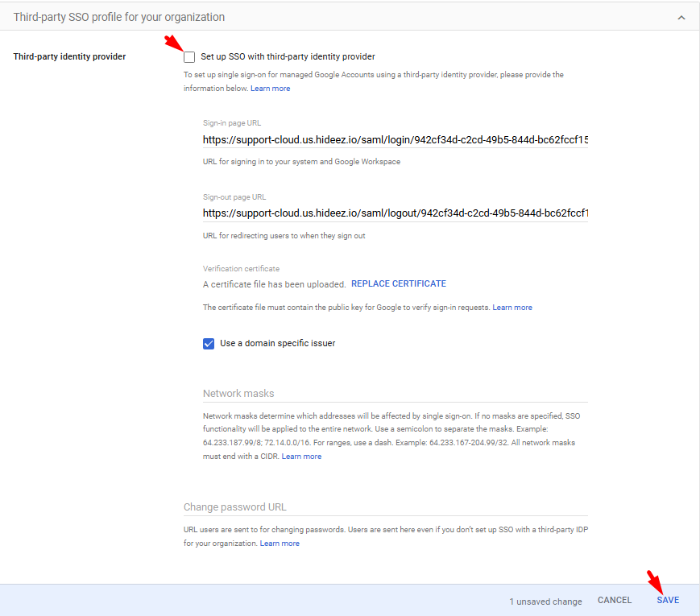Open Learn more link for network masks
The width and height of the screenshot is (700, 616).
pos(301,457)
